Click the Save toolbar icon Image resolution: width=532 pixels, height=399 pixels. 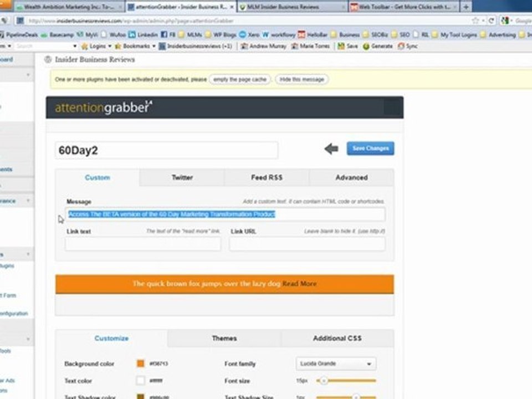pos(348,46)
